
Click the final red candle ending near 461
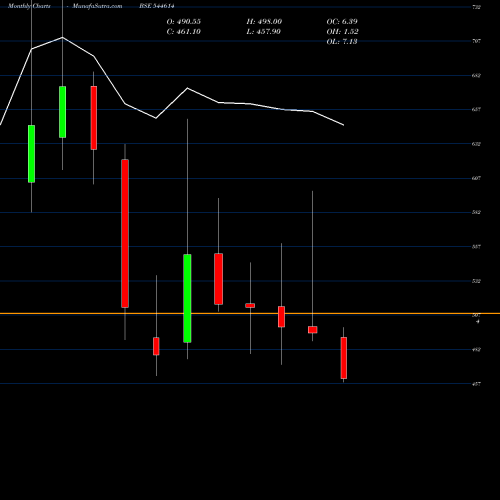coord(344,358)
